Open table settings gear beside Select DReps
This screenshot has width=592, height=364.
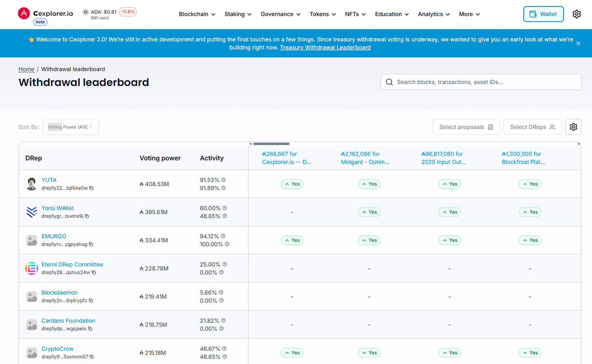573,127
